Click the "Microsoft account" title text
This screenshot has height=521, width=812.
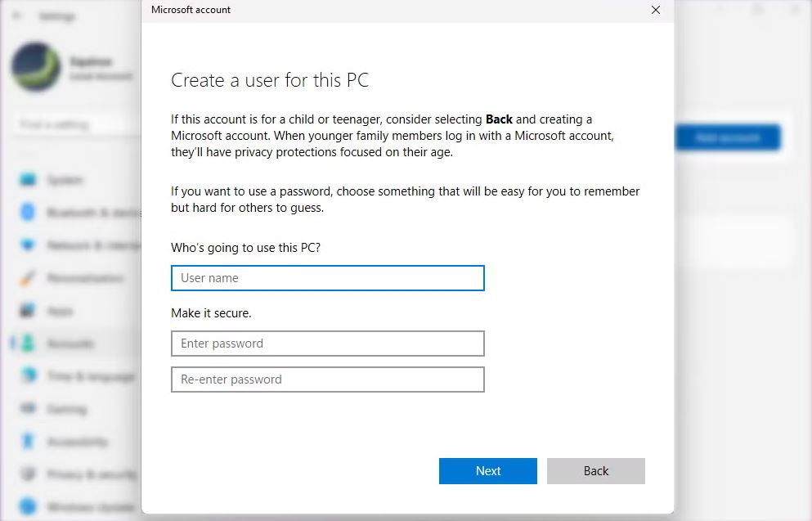point(191,10)
